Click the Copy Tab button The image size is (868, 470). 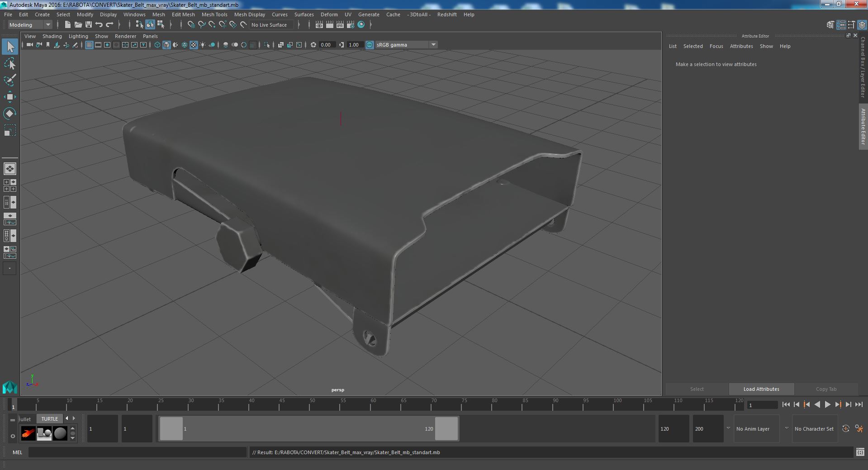coord(826,389)
